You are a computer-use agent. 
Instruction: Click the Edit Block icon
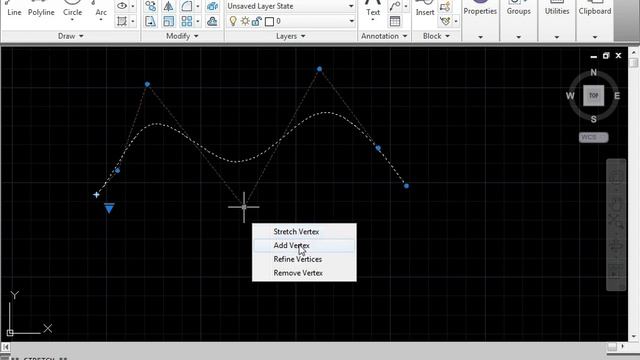[445, 21]
